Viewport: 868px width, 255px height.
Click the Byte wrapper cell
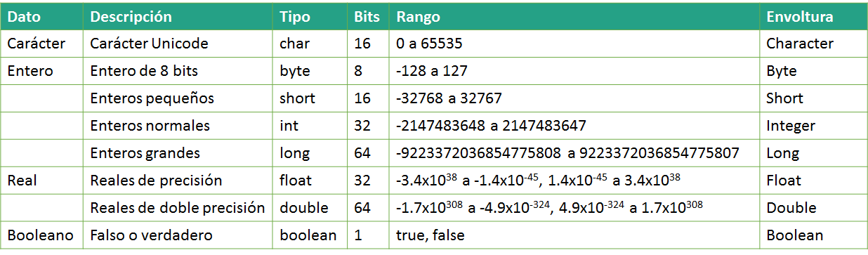(x=813, y=71)
